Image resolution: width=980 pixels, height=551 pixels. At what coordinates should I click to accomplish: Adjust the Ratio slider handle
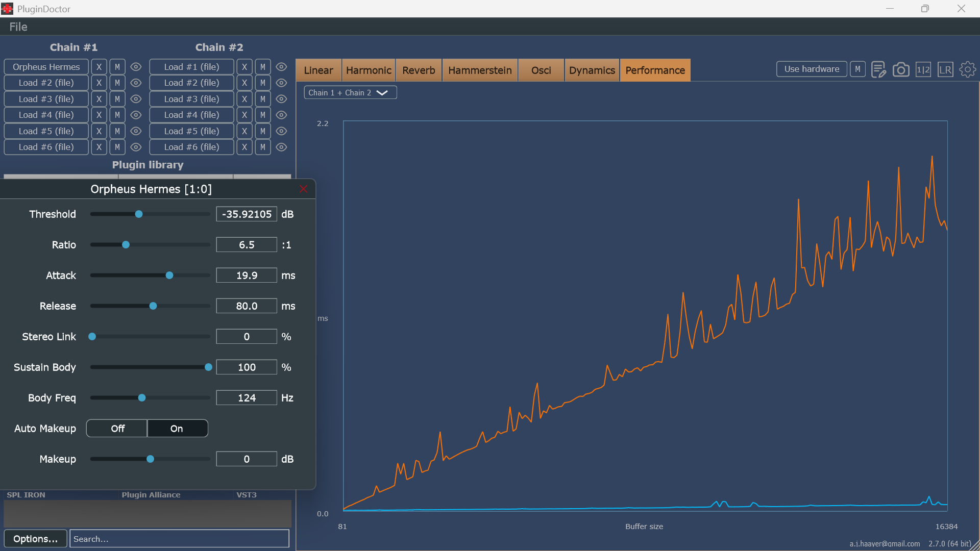(x=126, y=245)
